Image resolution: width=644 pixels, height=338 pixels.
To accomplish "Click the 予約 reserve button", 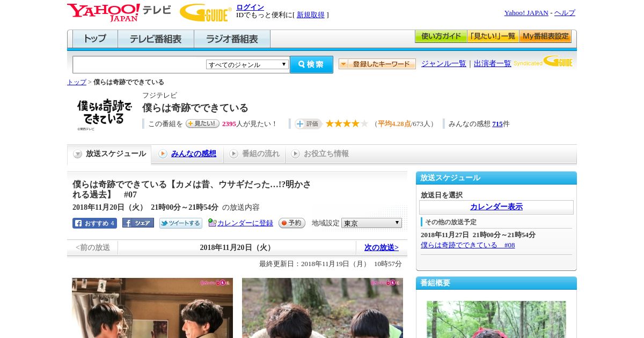I will [292, 223].
